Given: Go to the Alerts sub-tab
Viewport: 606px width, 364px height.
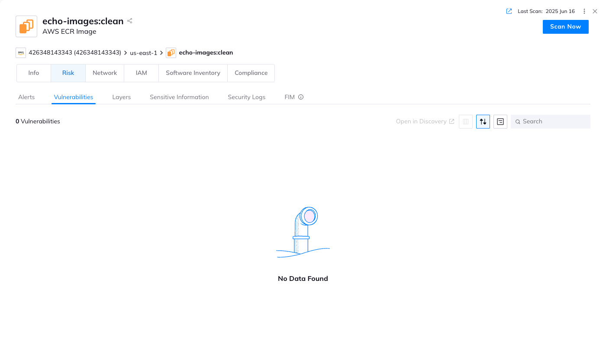Looking at the screenshot, I should coord(26,97).
